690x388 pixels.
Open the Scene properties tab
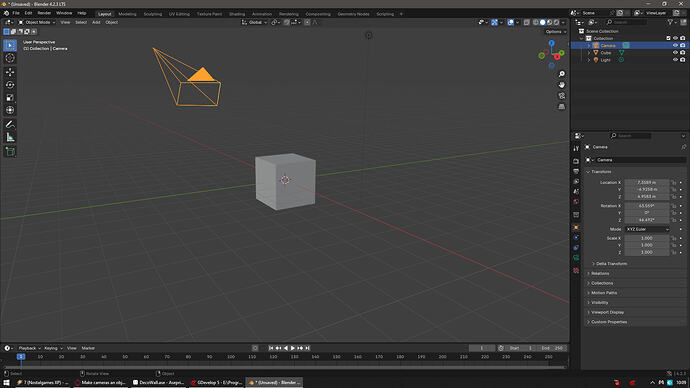[576, 191]
